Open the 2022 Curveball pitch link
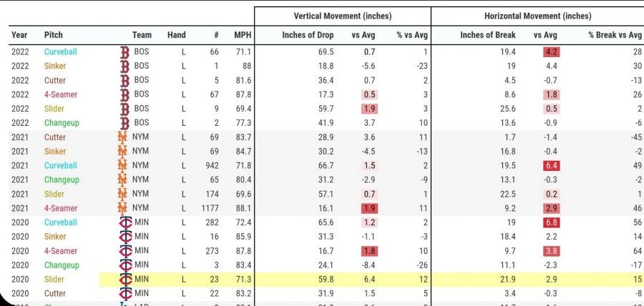 60,52
